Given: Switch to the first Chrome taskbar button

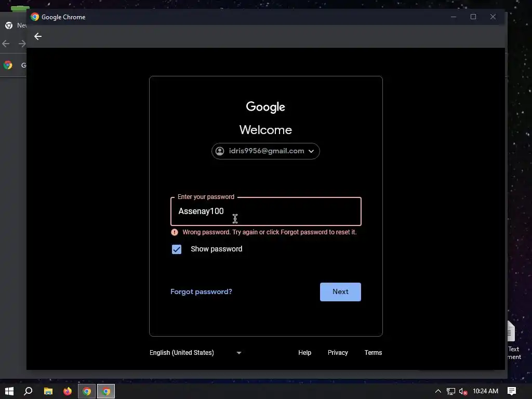Looking at the screenshot, I should click(87, 391).
